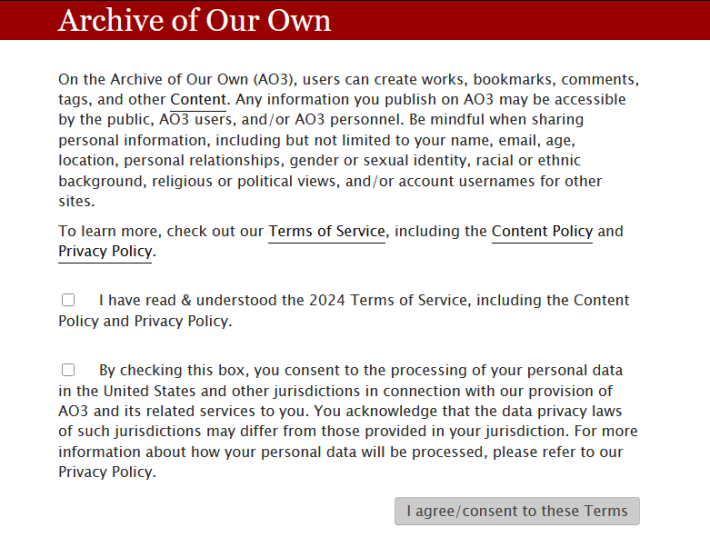Click the 'To learn more, check out our' text
710x537 pixels.
pos(160,231)
